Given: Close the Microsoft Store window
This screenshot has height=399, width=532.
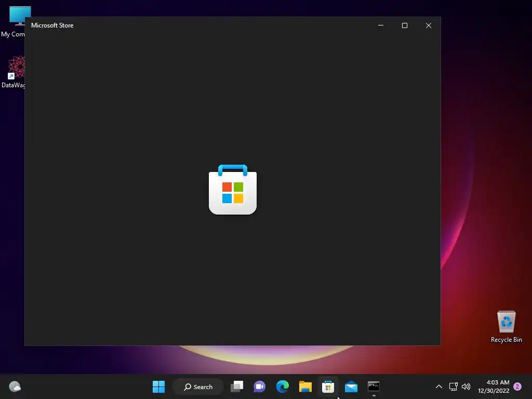Looking at the screenshot, I should (x=429, y=25).
